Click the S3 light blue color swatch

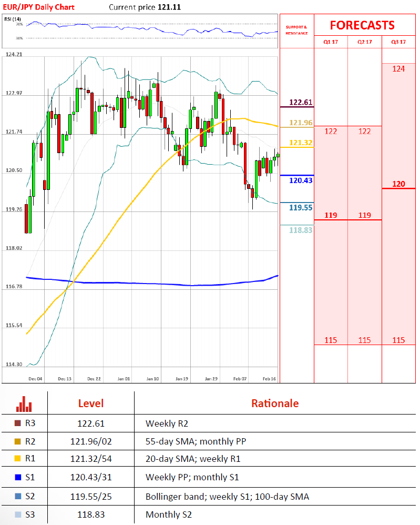point(18,514)
